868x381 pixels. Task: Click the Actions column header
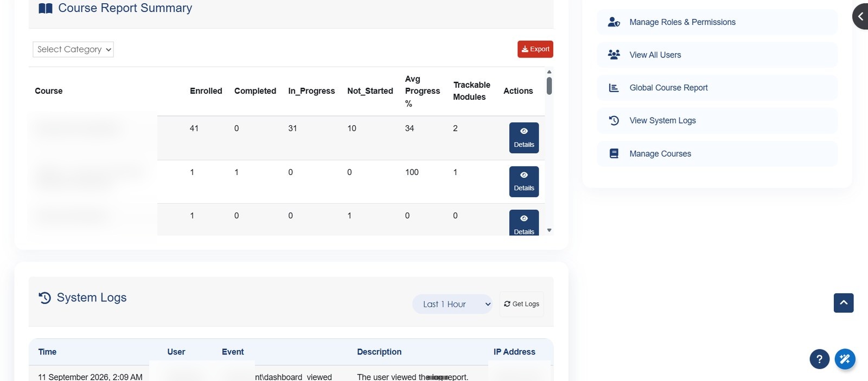tap(518, 91)
